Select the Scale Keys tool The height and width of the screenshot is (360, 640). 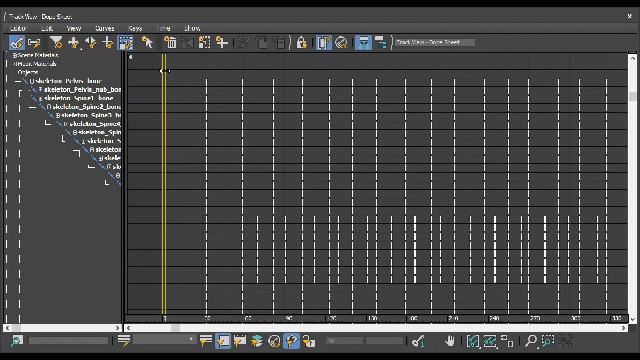coord(125,42)
